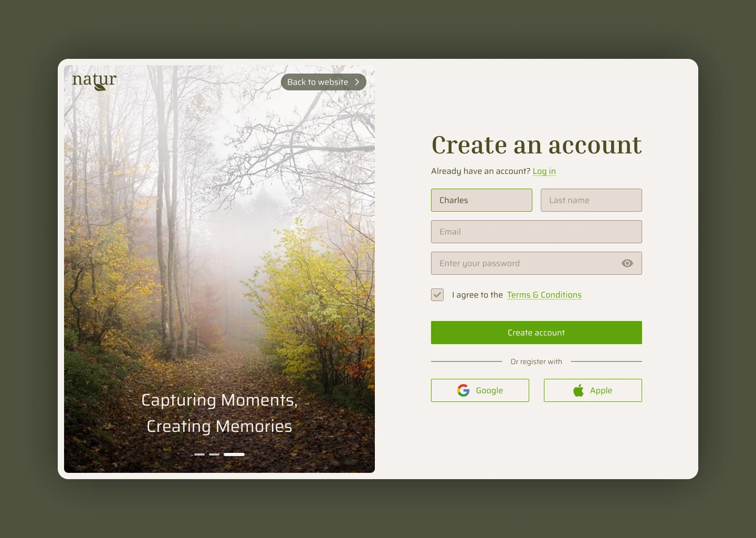Viewport: 756px width, 538px height.
Task: Go back using Back to website button
Action: point(323,82)
